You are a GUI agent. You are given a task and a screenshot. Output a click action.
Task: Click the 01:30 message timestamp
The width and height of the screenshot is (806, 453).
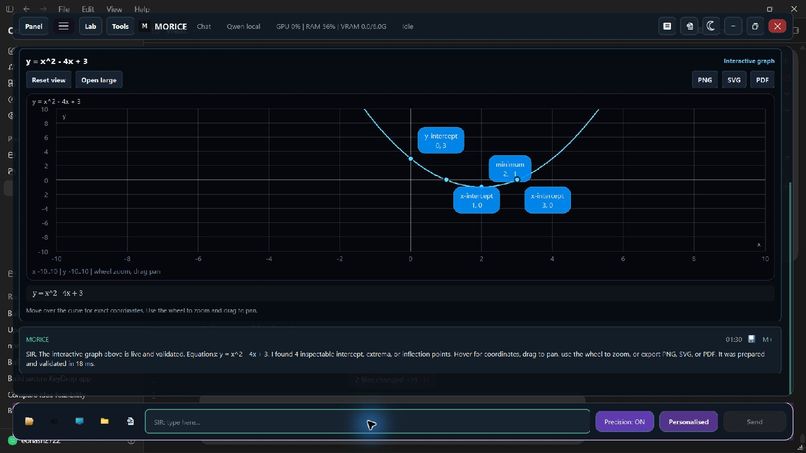[734, 339]
